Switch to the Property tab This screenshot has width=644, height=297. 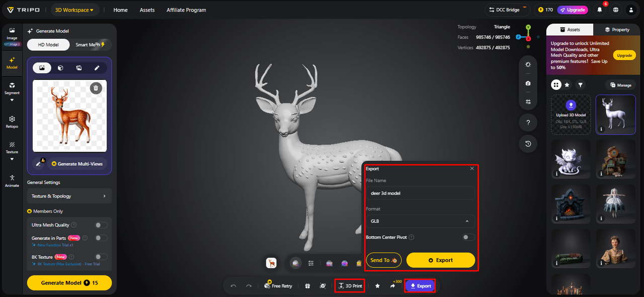click(x=617, y=30)
